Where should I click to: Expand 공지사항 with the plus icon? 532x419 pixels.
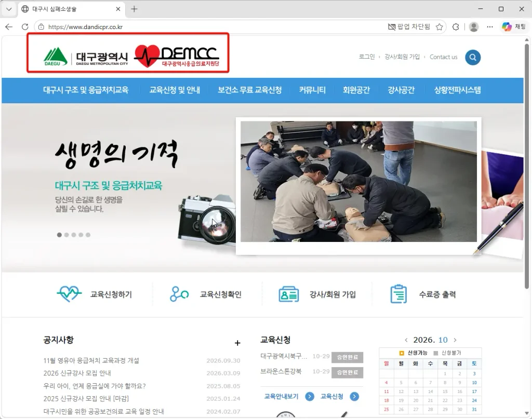point(237,343)
